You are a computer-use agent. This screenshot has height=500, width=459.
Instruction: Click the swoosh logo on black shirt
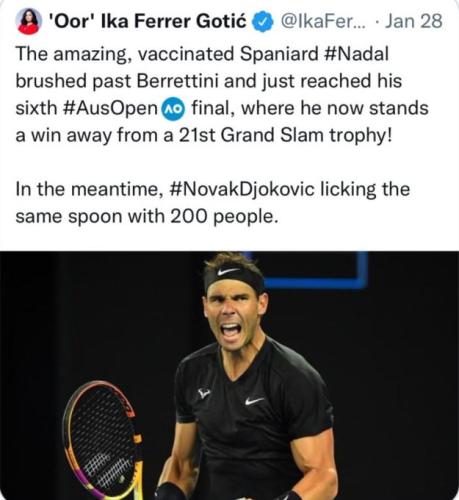(x=255, y=401)
